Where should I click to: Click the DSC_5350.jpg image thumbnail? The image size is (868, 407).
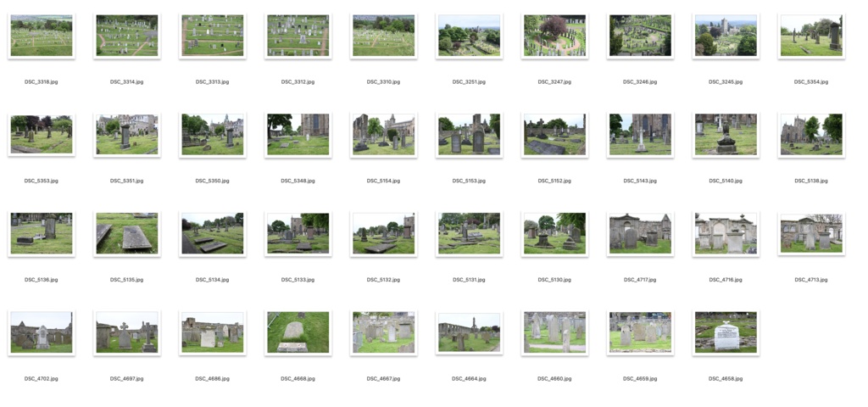(x=213, y=135)
